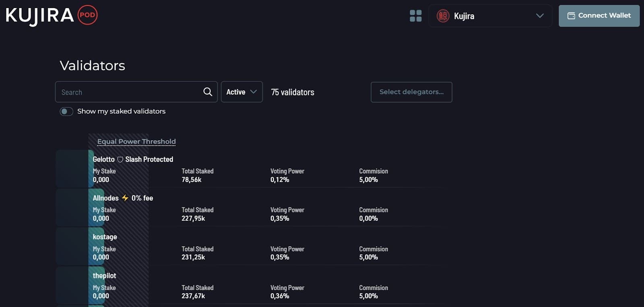Click the Kujira logo
The height and width of the screenshot is (307, 644).
pos(39,16)
